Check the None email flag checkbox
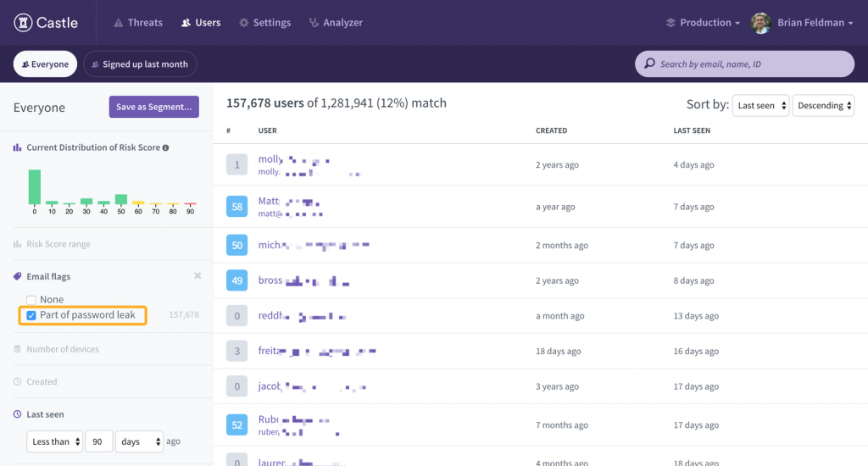The image size is (868, 466). (31, 300)
